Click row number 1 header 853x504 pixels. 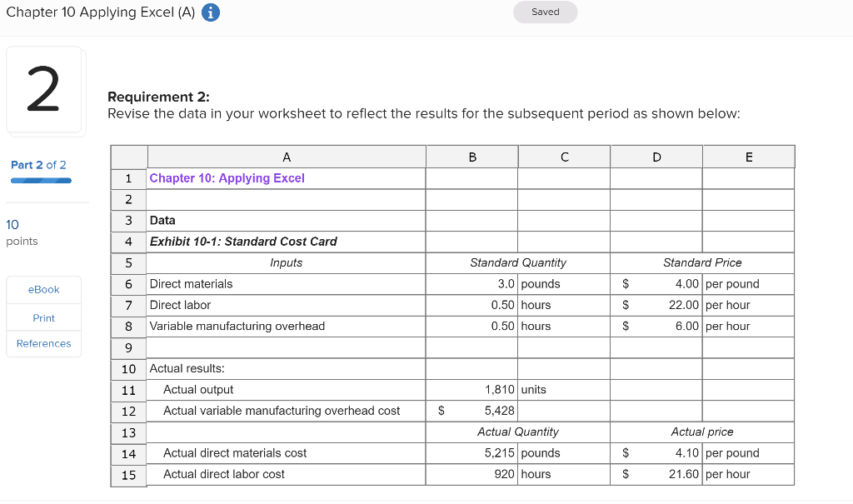click(x=129, y=177)
